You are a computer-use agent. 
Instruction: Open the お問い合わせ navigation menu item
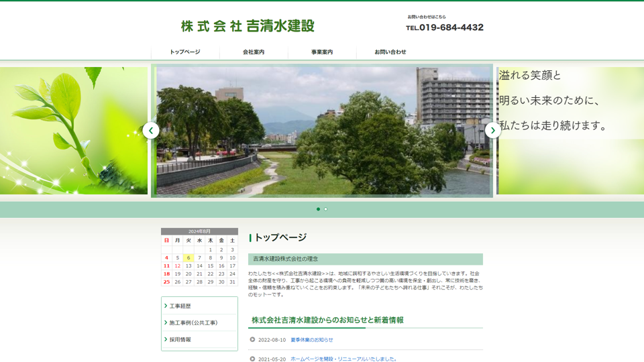point(390,52)
